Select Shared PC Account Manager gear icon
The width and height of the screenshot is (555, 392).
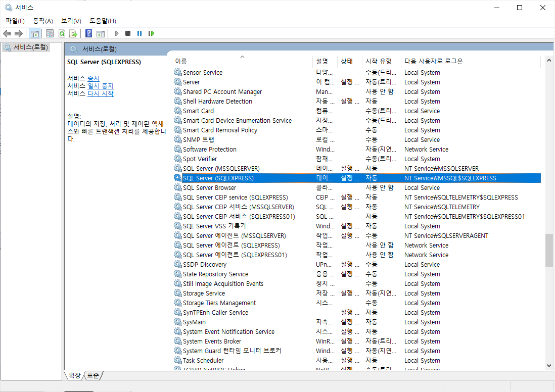click(x=178, y=91)
